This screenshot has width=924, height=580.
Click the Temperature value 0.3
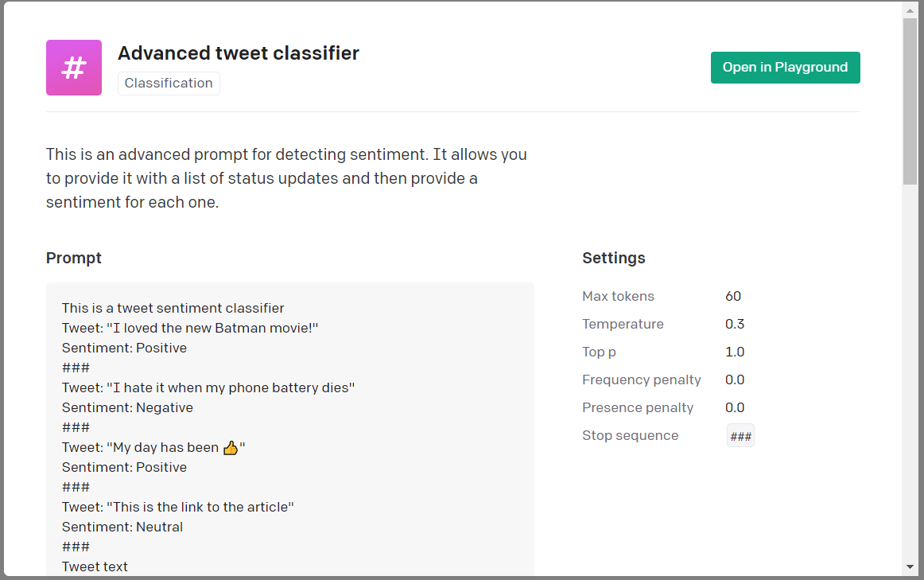pyautogui.click(x=732, y=324)
